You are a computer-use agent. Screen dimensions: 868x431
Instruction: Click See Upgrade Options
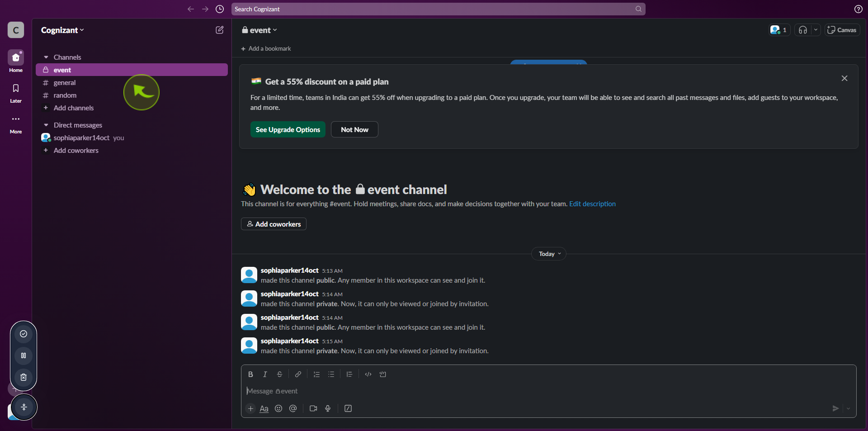point(288,130)
